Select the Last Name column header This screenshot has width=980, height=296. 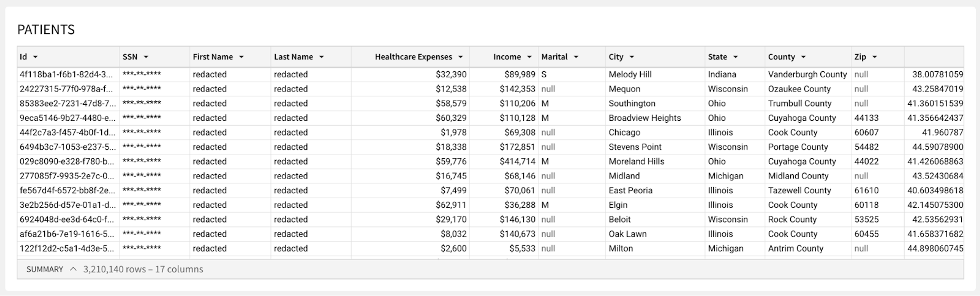pyautogui.click(x=311, y=57)
